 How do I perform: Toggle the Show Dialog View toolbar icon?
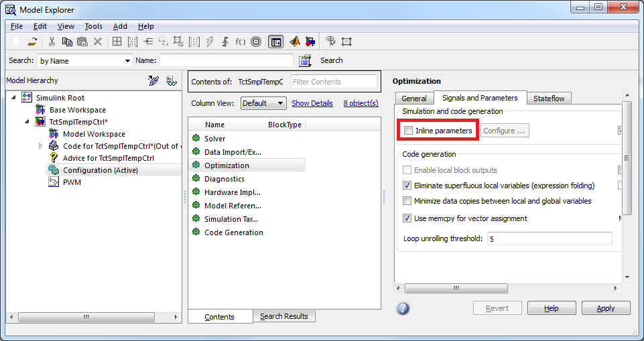click(x=275, y=42)
